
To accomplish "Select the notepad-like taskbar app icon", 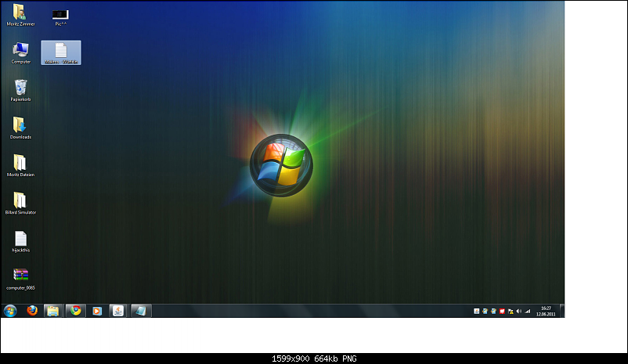I will 141,311.
